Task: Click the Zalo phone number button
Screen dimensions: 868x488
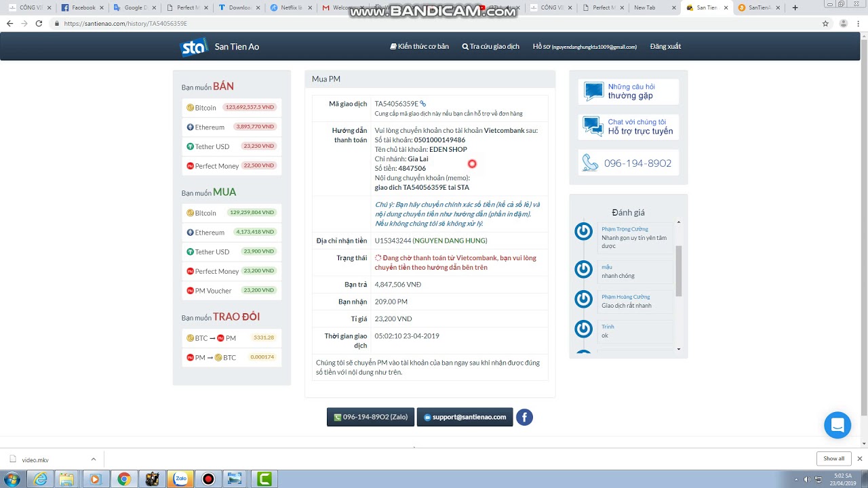Action: (x=370, y=417)
